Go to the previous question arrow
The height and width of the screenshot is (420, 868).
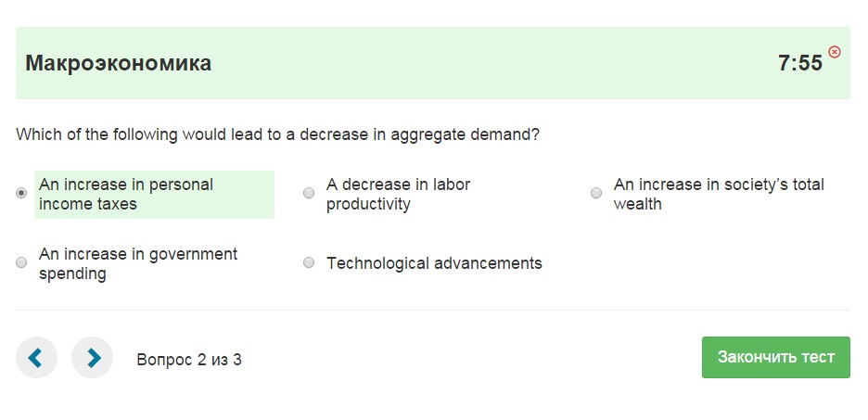(36, 358)
